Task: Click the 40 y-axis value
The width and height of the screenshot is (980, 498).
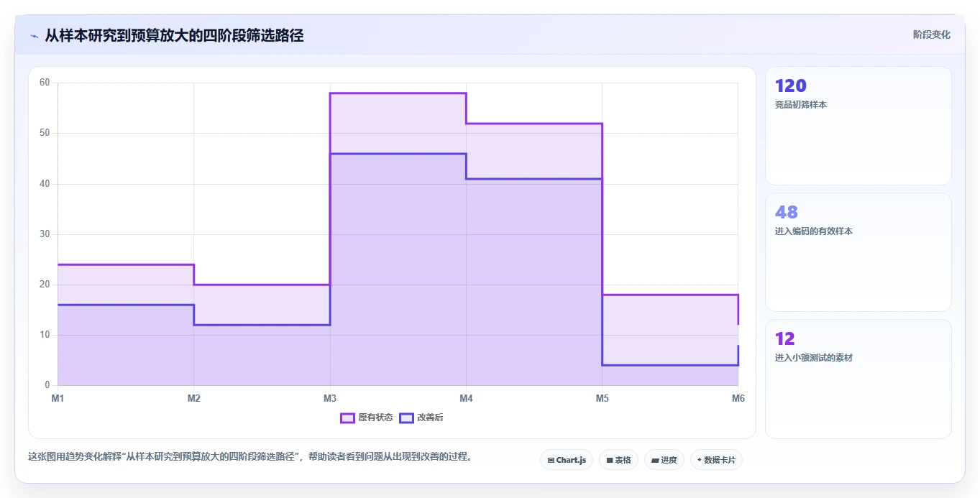Action: tap(45, 184)
